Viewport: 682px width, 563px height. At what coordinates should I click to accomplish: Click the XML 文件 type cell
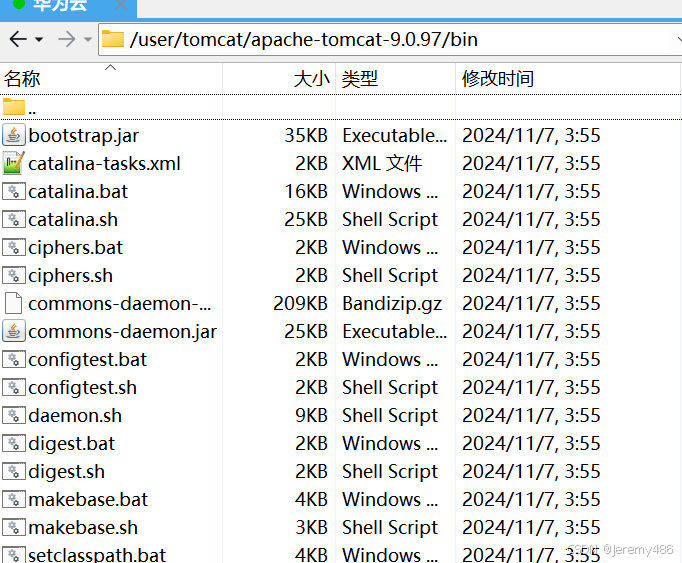(x=382, y=164)
